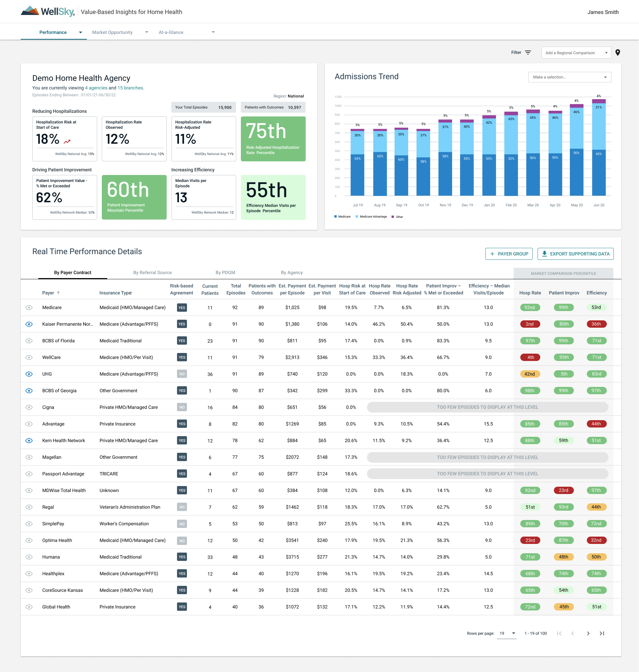Image resolution: width=639 pixels, height=672 pixels.
Task: Click the 2nd Hosp Rate badge for Kaiser
Action: (530, 324)
